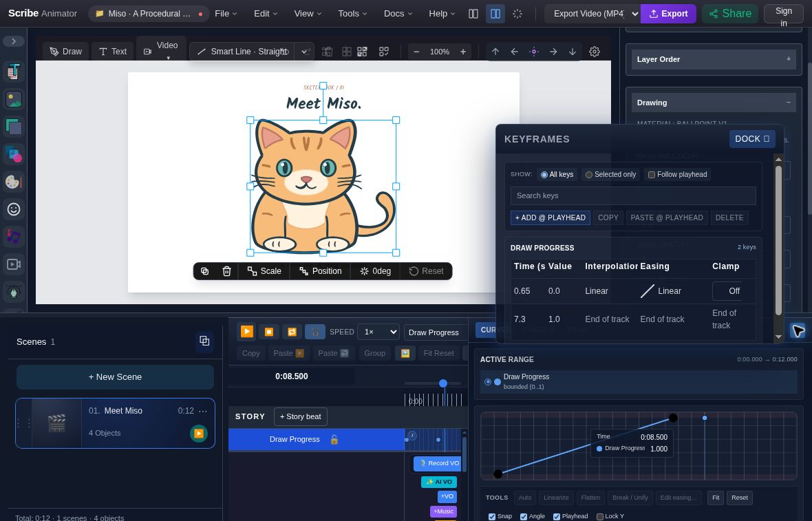This screenshot has width=812, height=521.
Task: Click the duplicate scenes icon in Scenes panel
Action: pos(204,341)
